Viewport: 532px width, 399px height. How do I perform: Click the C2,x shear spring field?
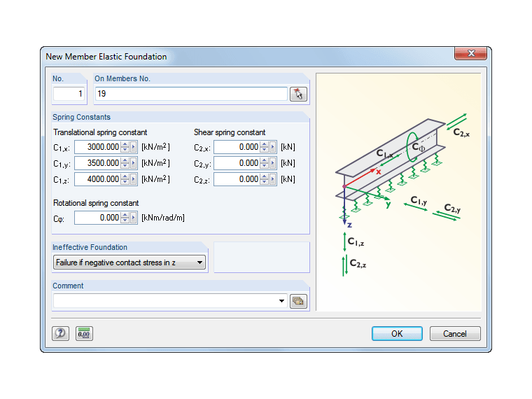point(237,147)
